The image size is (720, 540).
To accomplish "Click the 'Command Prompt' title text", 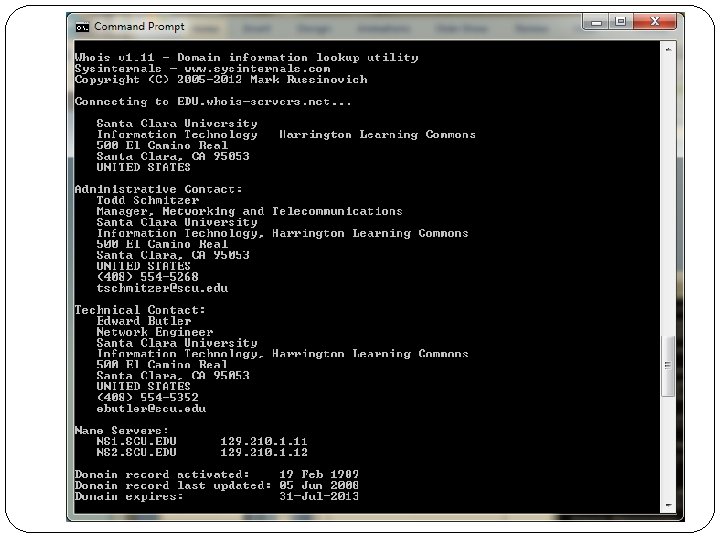I will (x=139, y=27).
